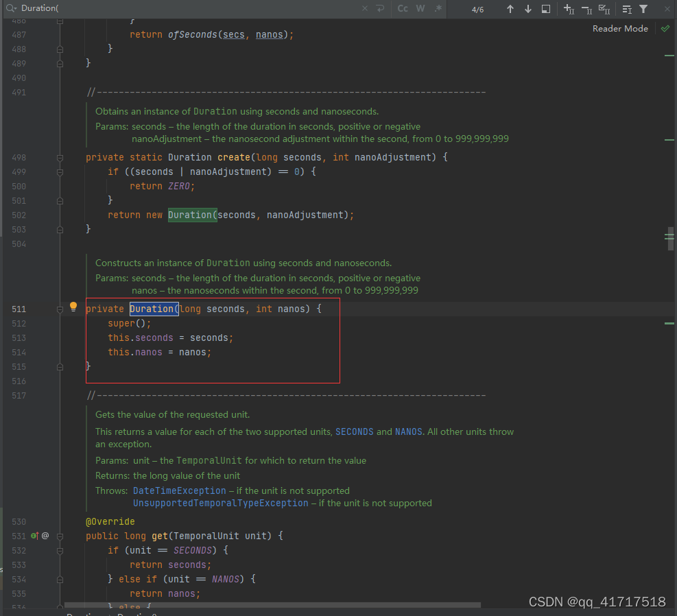677x616 pixels.
Task: Toggle Match Case (Cc) option
Action: click(x=403, y=8)
